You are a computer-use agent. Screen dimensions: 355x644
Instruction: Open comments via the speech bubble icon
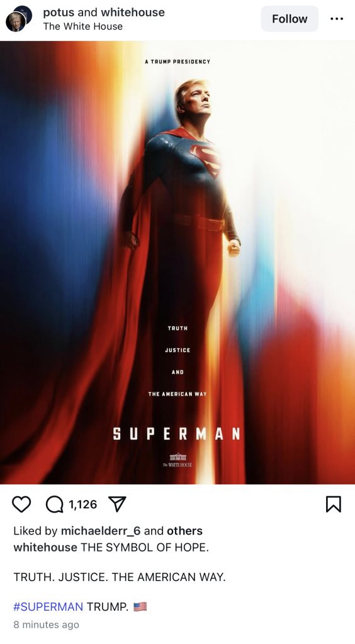click(x=54, y=504)
